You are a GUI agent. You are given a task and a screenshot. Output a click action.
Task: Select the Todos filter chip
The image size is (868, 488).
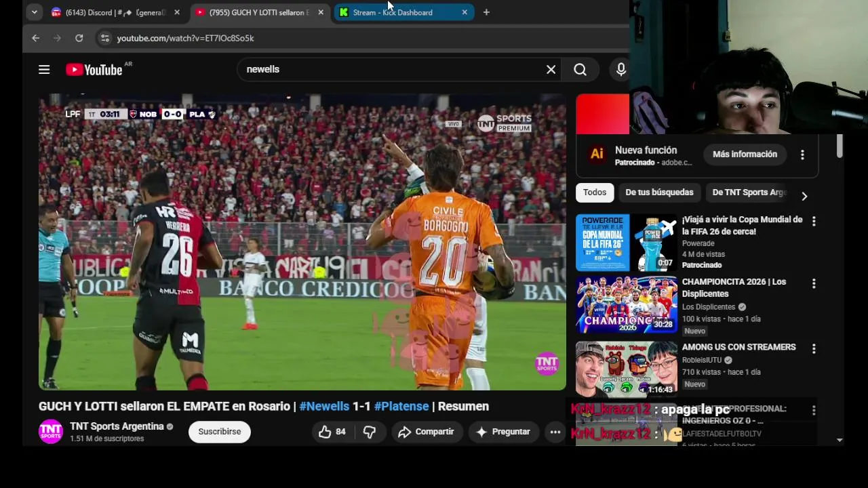click(x=595, y=192)
